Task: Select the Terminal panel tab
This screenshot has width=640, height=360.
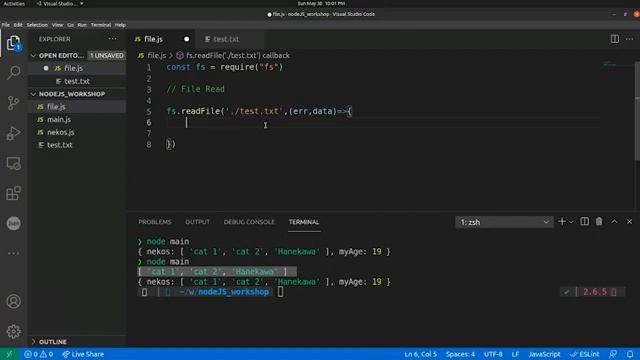Action: pyautogui.click(x=304, y=222)
